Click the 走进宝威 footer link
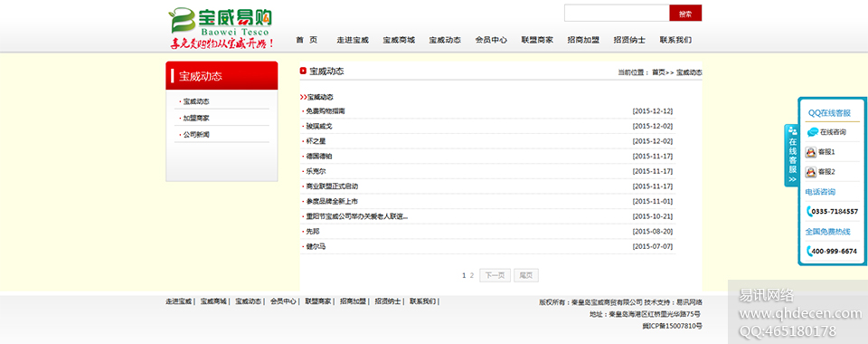Screen dimensions: 868x344 (x=178, y=301)
